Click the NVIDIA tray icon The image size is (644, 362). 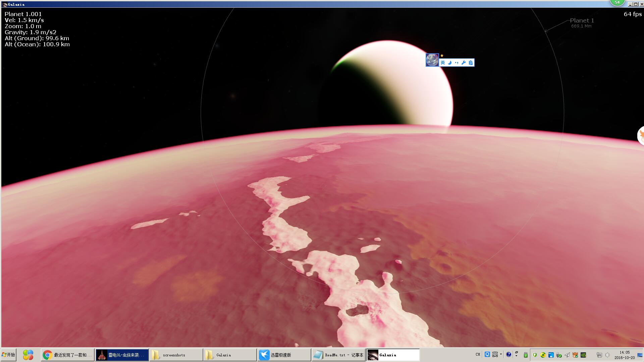pos(583,355)
